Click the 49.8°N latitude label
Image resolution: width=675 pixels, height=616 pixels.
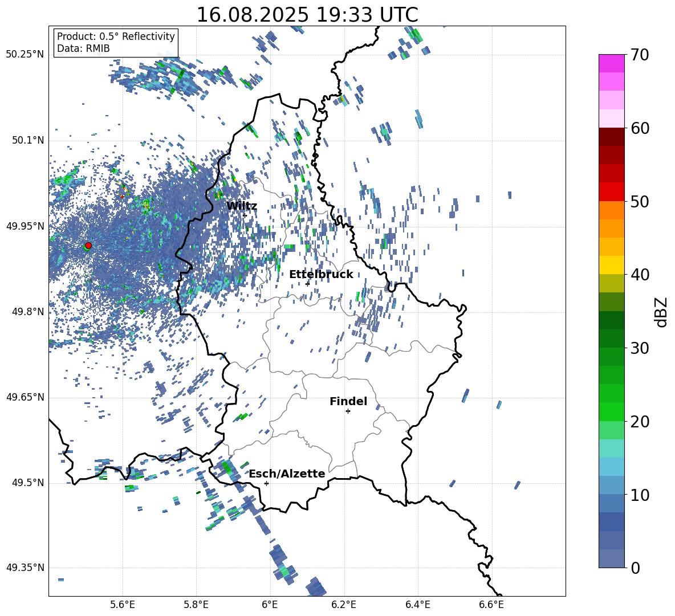click(28, 312)
